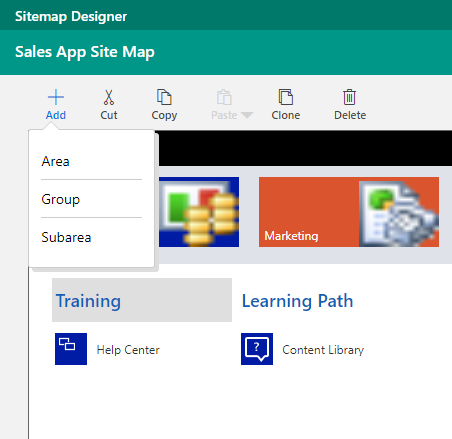Open the Help Center subarea label
The image size is (452, 439).
coord(128,350)
